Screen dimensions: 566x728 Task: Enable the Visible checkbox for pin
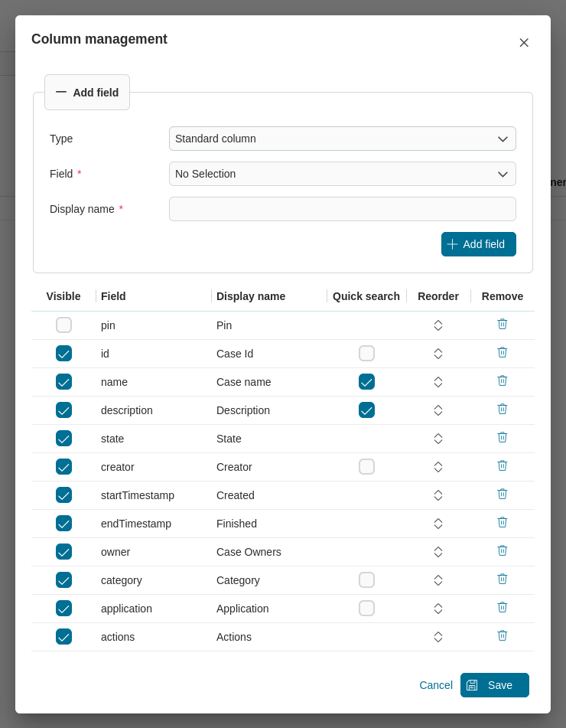[63, 325]
